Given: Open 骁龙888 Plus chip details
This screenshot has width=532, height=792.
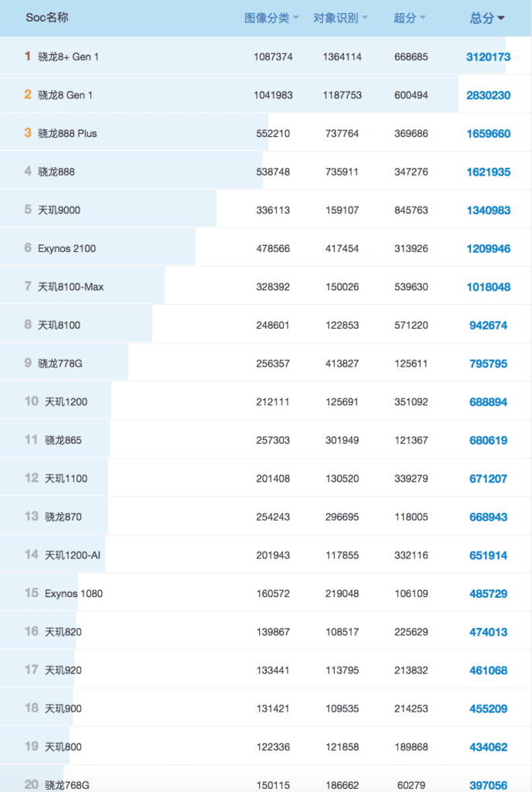Looking at the screenshot, I should click(67, 134).
